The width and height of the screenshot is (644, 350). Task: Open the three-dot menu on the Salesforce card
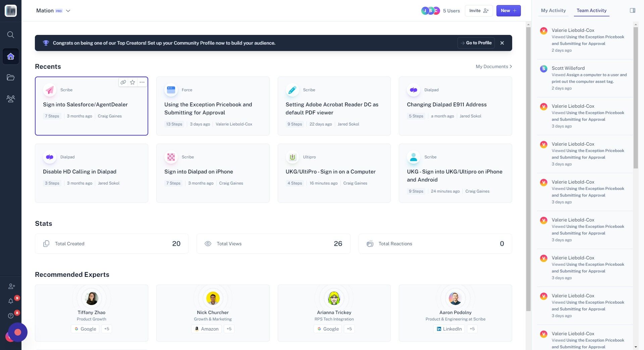click(142, 82)
